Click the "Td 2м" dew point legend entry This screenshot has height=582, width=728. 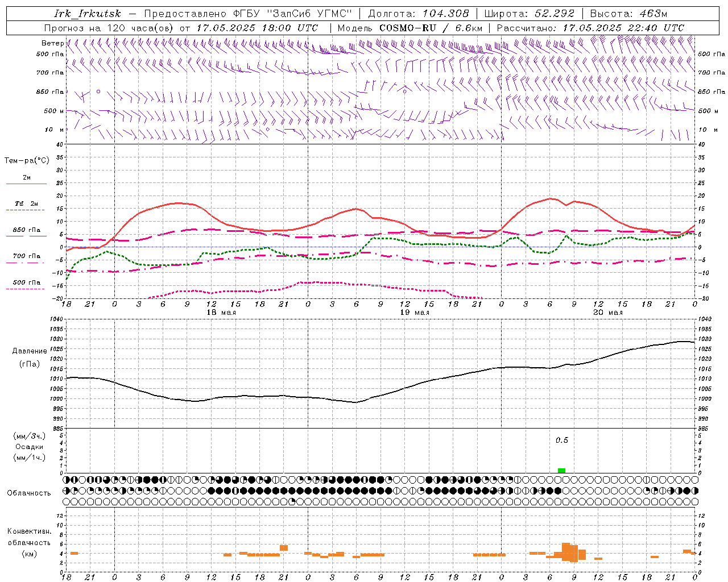point(27,203)
